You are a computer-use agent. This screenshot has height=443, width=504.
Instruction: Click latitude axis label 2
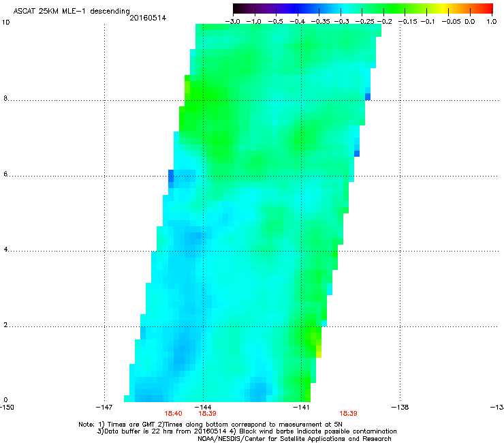point(5,324)
